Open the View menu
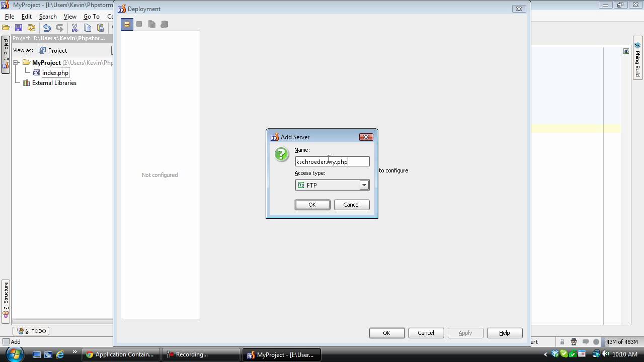 (70, 17)
